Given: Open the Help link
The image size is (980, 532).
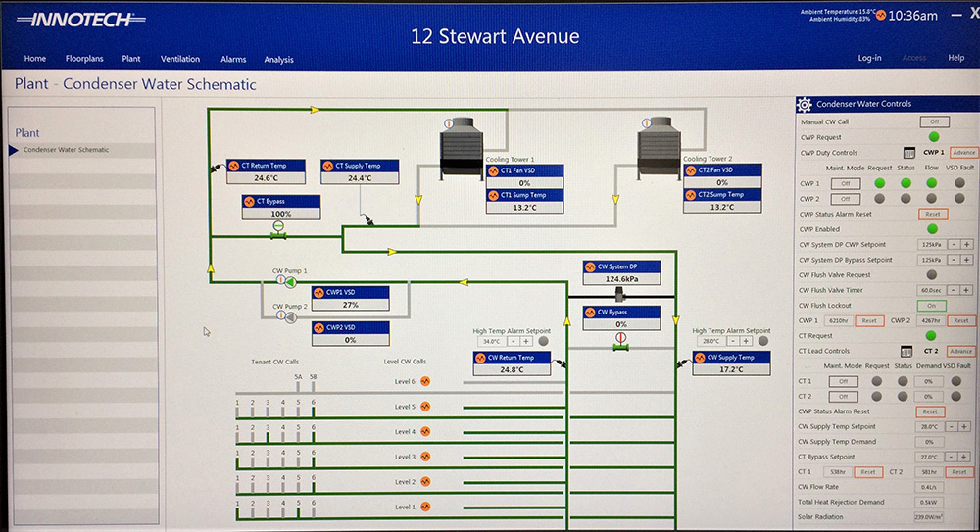Looking at the screenshot, I should (956, 58).
